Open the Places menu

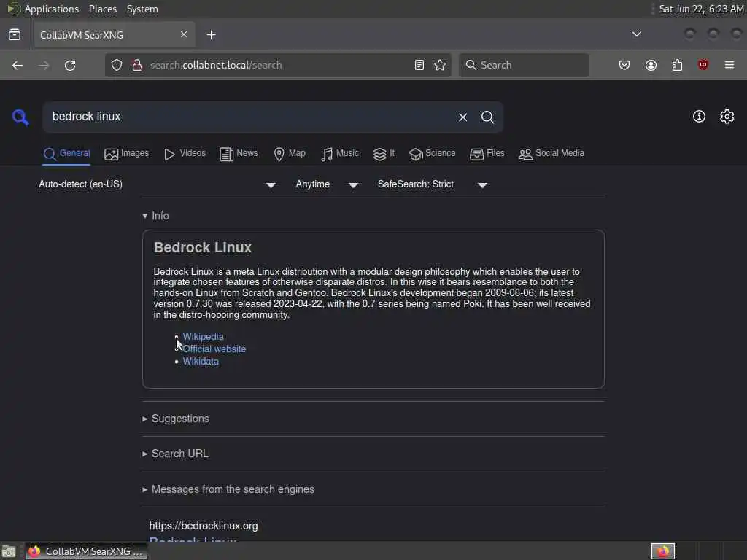(102, 9)
